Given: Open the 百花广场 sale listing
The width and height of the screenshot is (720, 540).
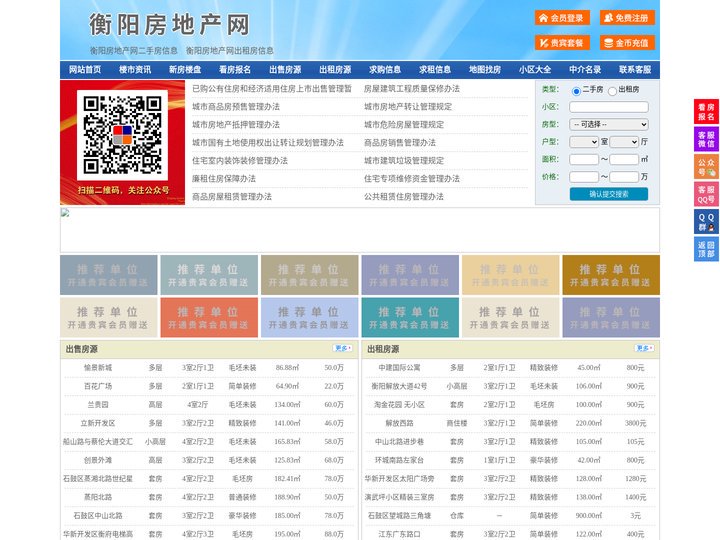Looking at the screenshot, I should 98,386.
